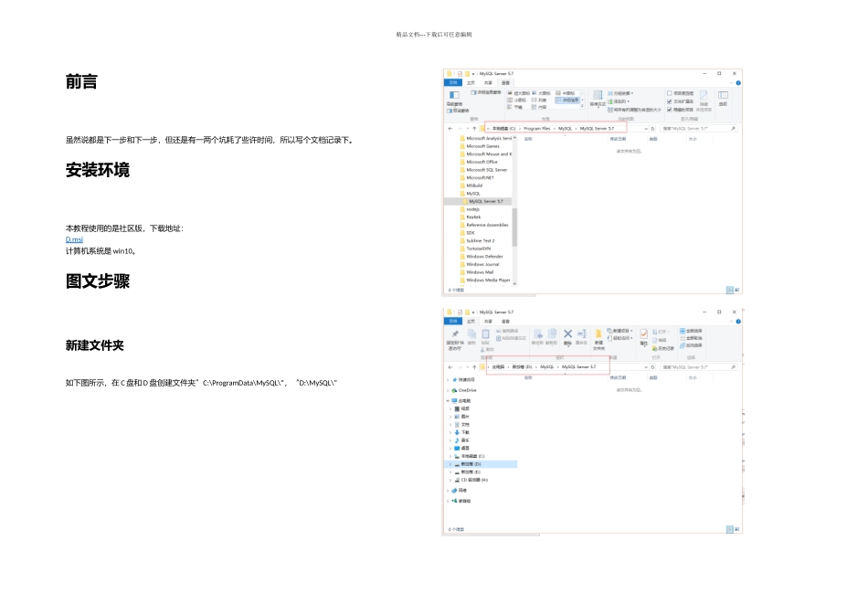The width and height of the screenshot is (868, 614).
Task: Click Program Files in upper window address bar
Action: point(537,129)
